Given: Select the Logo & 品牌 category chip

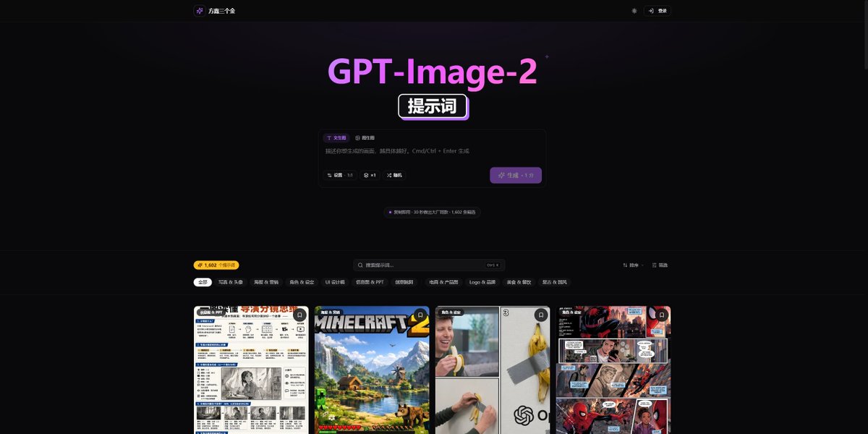Looking at the screenshot, I should coord(482,282).
